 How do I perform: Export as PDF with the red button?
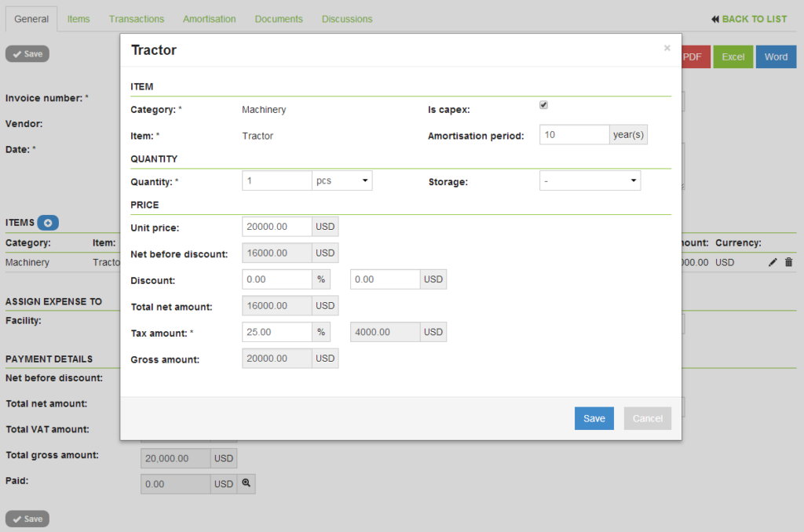[x=696, y=57]
